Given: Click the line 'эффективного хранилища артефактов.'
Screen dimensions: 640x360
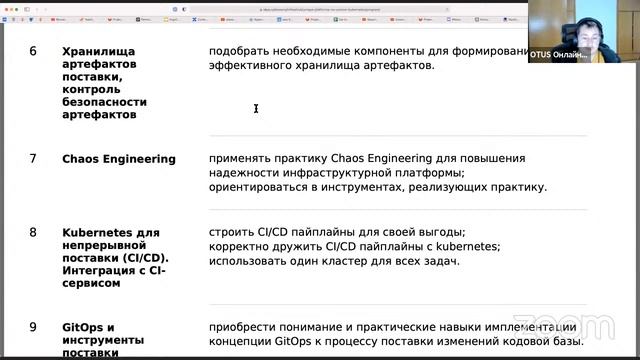Looking at the screenshot, I should tap(322, 65).
